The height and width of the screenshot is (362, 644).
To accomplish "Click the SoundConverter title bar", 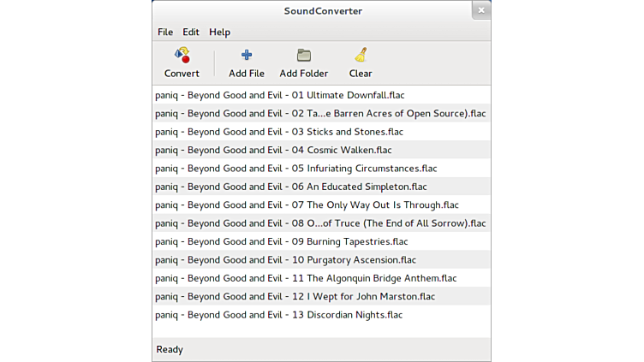I will coord(323,11).
